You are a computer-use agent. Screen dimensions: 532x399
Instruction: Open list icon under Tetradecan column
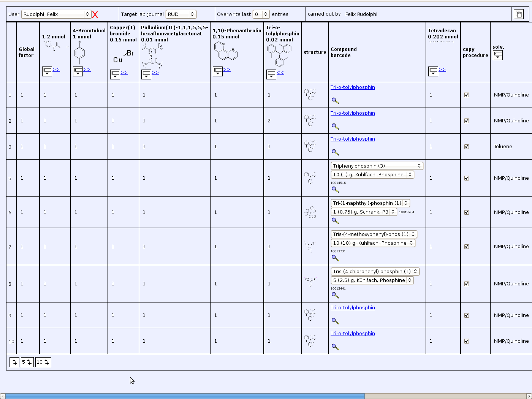[x=433, y=71]
